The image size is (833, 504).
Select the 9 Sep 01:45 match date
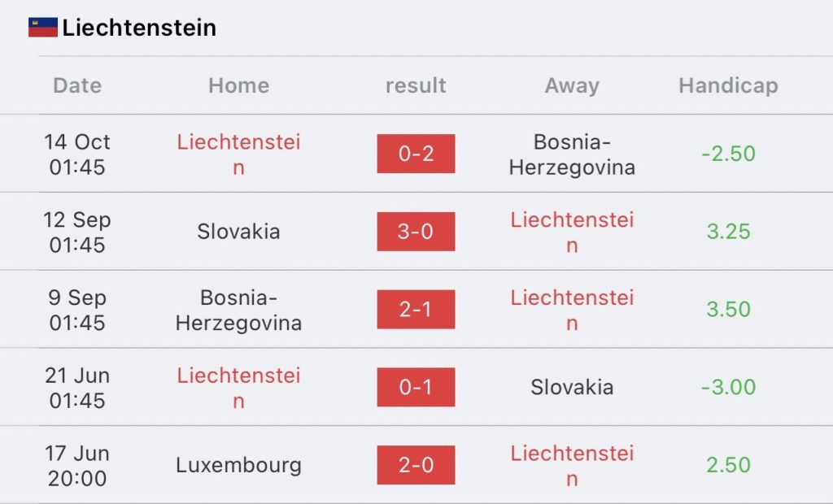(77, 310)
